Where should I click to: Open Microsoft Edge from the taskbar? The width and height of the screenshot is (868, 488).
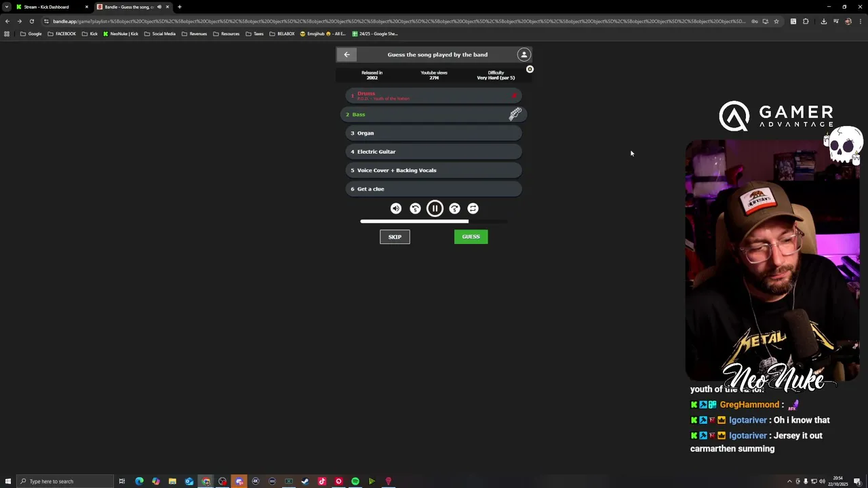139,481
